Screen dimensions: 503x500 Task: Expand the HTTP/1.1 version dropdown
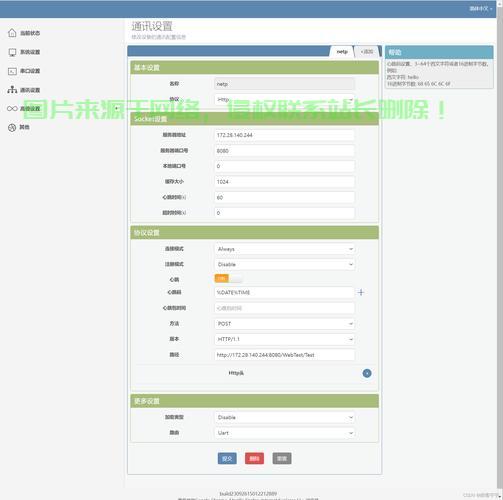click(x=284, y=339)
